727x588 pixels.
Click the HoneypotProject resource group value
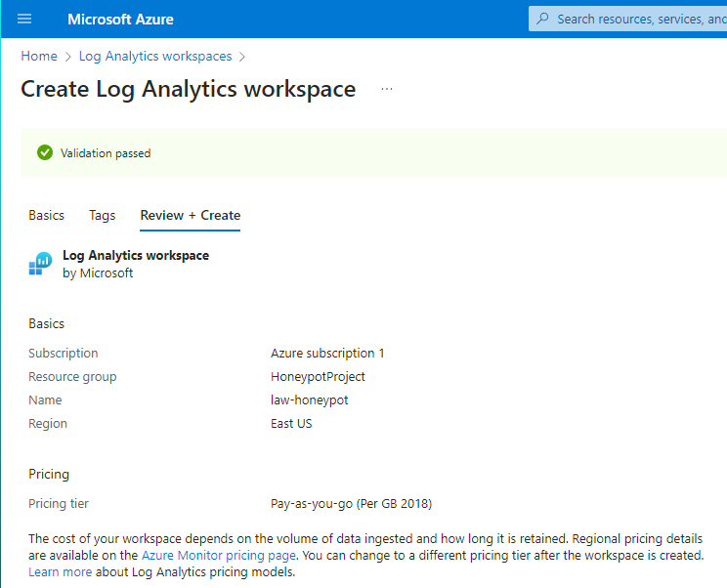[x=318, y=376]
